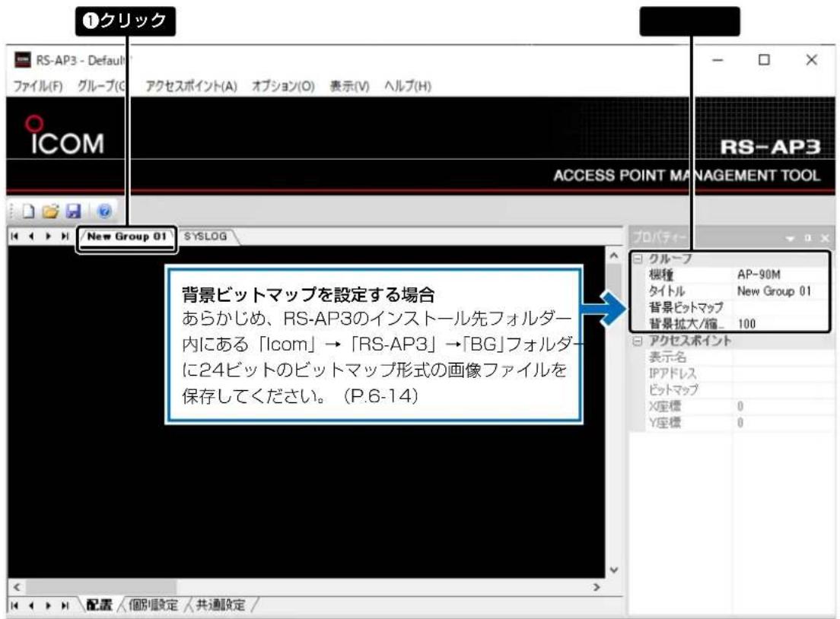Click the vertical scrollbar up arrow
The width and height of the screenshot is (840, 619).
[614, 256]
